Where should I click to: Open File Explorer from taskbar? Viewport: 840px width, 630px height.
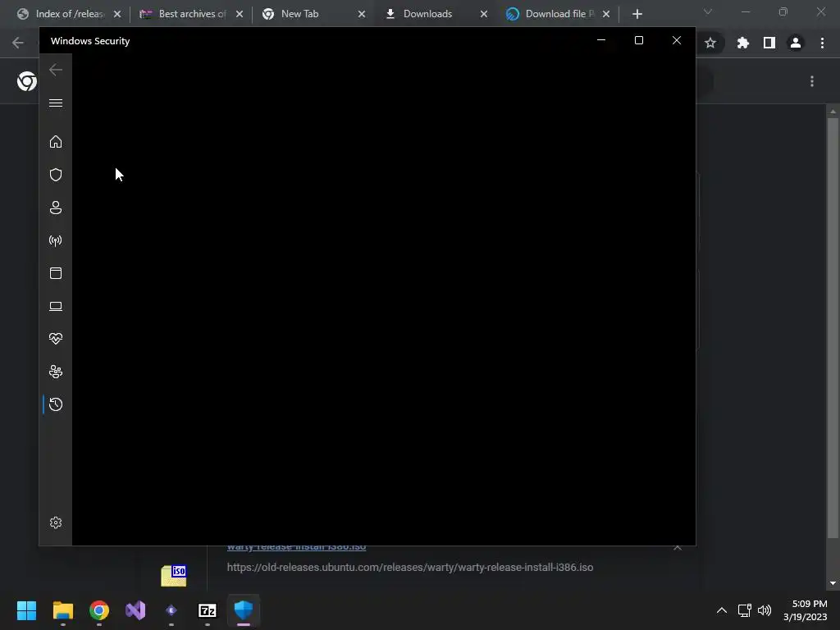62,610
